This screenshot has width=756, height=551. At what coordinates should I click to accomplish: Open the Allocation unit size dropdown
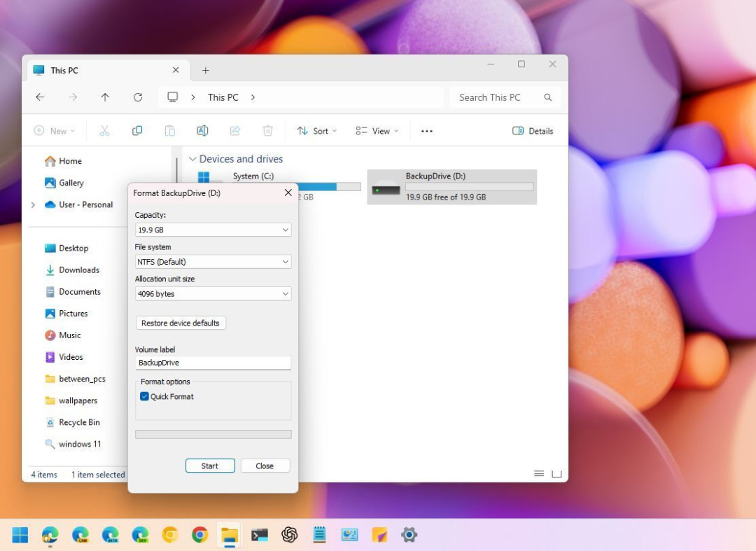tap(213, 293)
